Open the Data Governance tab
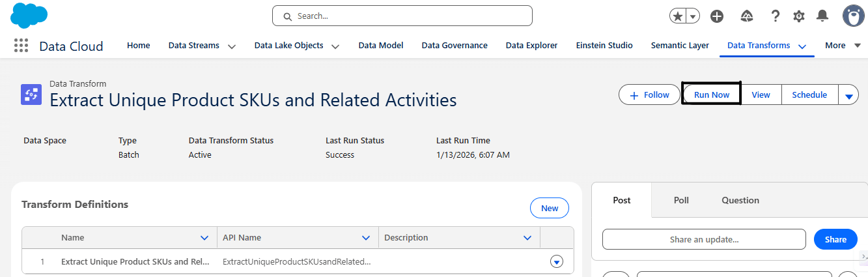The height and width of the screenshot is (277, 868). 455,46
